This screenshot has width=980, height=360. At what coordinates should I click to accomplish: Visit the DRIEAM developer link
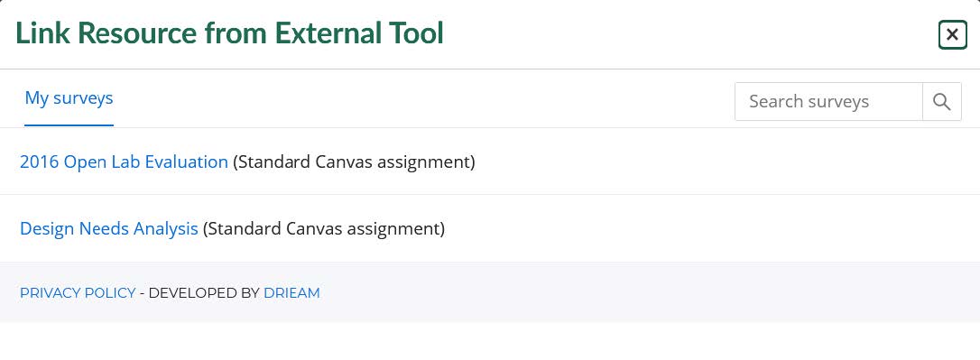tap(291, 292)
